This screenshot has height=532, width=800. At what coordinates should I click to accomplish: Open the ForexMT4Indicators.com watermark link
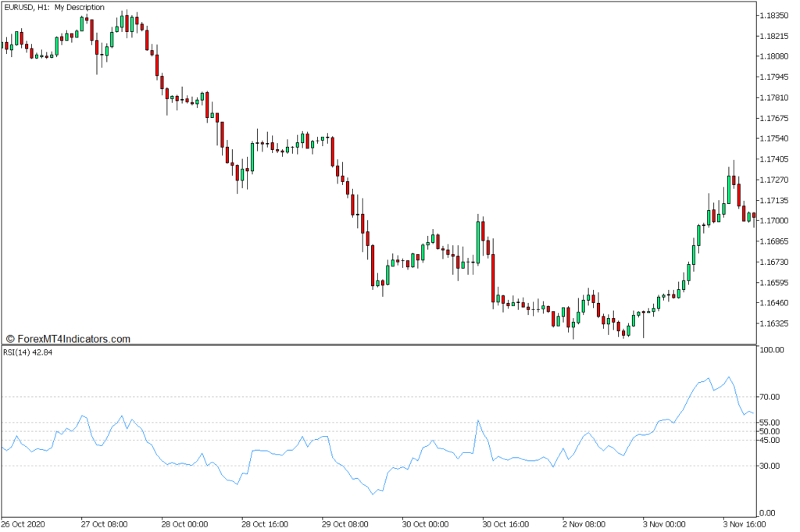[x=68, y=339]
